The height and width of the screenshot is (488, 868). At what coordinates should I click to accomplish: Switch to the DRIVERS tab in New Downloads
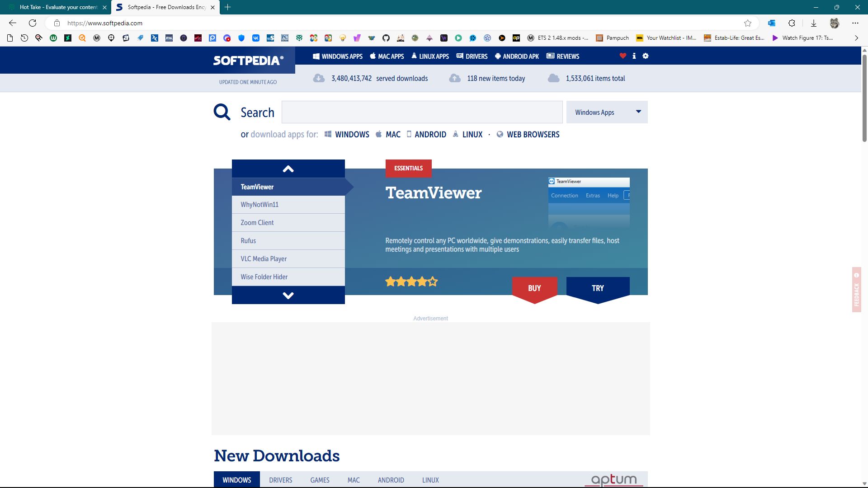(281, 479)
